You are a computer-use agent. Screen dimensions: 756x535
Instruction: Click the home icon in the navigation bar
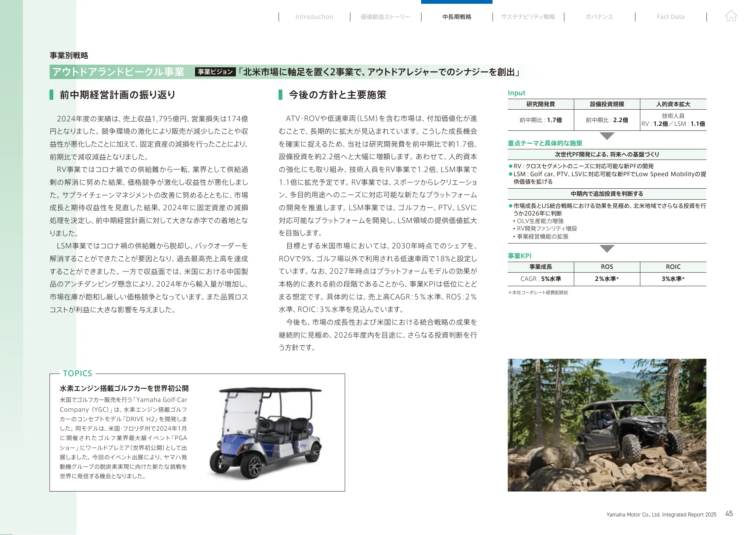pyautogui.click(x=732, y=16)
